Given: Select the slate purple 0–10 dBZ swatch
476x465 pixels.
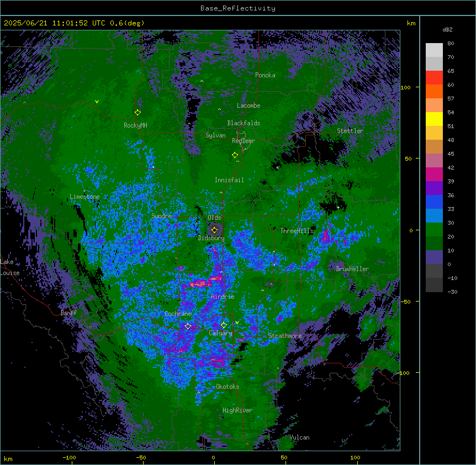Looking at the screenshot, I should click(x=434, y=257).
